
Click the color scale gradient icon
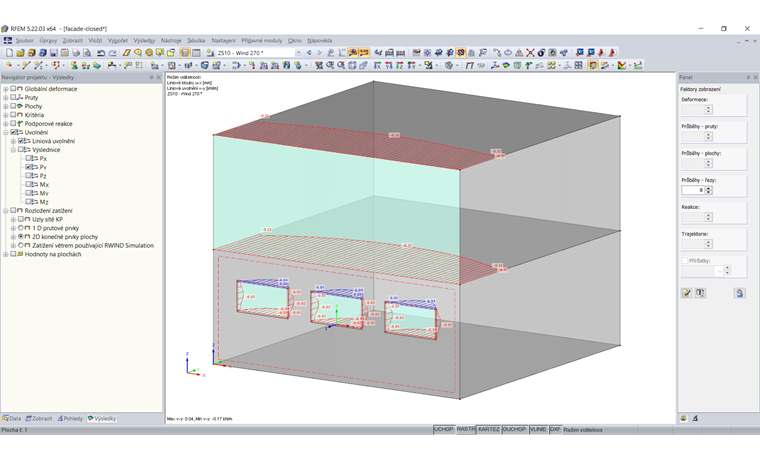coord(622,65)
